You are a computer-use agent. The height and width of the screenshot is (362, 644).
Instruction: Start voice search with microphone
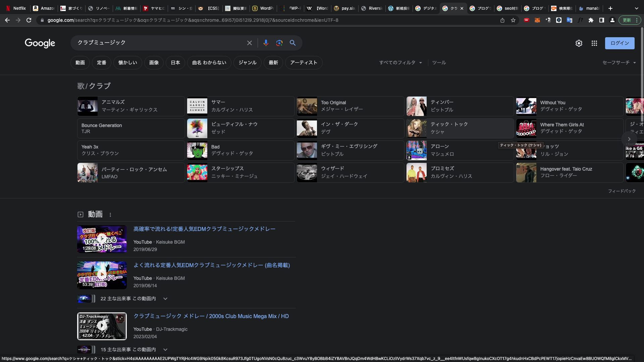pyautogui.click(x=266, y=43)
